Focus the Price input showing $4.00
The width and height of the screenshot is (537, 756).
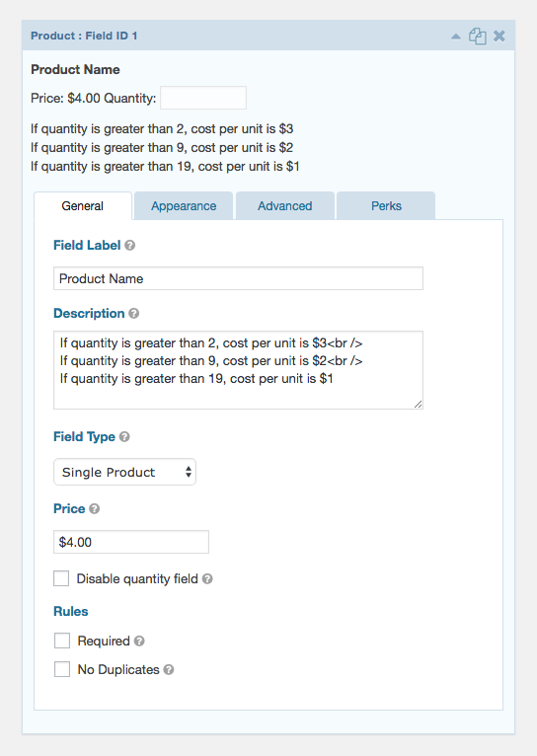point(131,542)
